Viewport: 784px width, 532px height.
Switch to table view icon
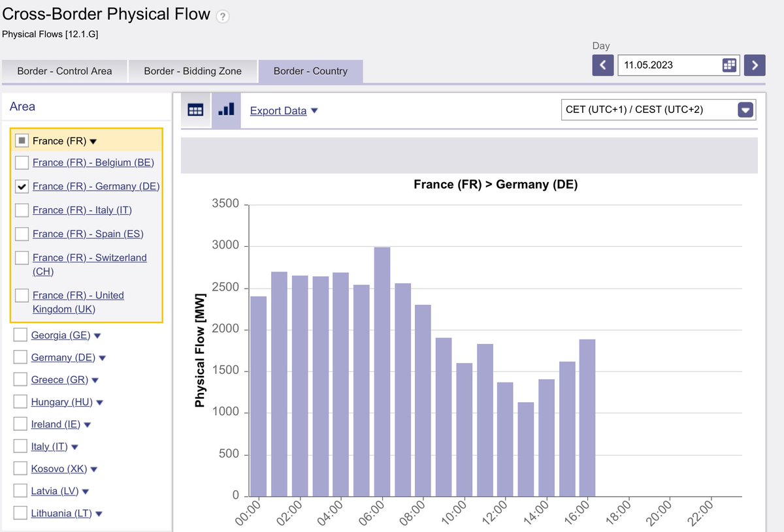point(195,110)
